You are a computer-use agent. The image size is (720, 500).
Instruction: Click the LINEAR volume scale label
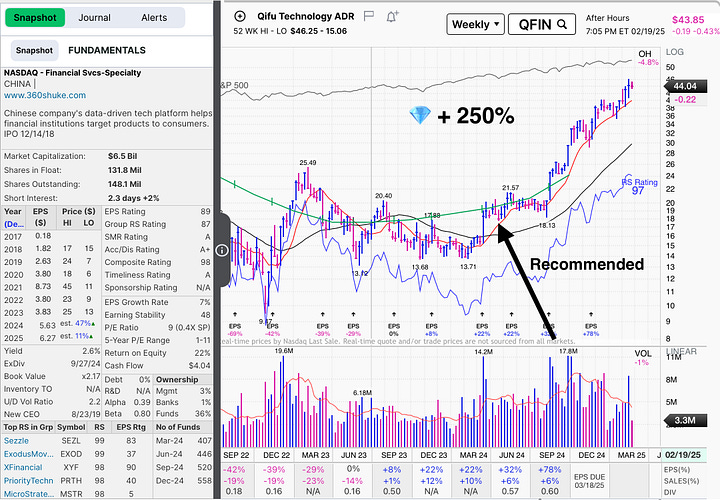(x=681, y=351)
